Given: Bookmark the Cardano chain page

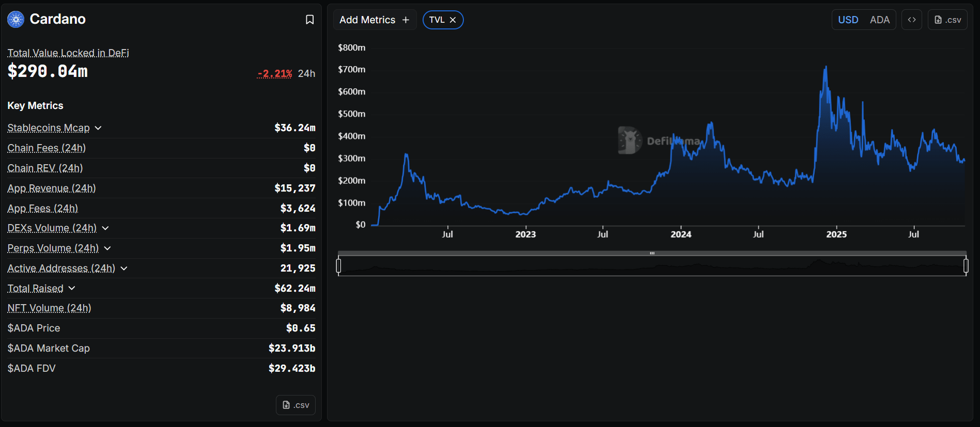Looking at the screenshot, I should [309, 20].
